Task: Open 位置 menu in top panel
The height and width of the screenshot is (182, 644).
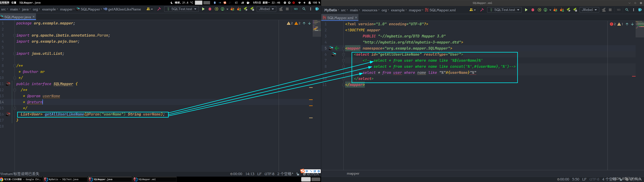Action: pos(14,3)
